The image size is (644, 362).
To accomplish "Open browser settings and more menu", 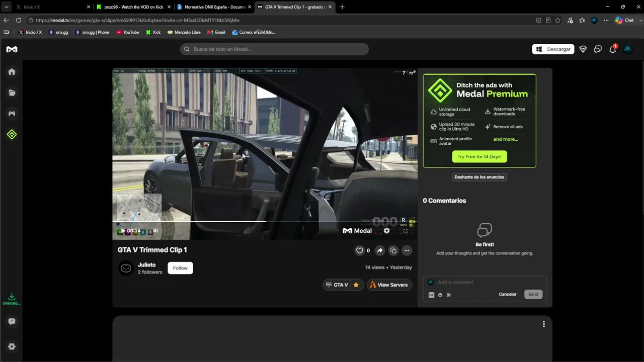I will (x=606, y=20).
